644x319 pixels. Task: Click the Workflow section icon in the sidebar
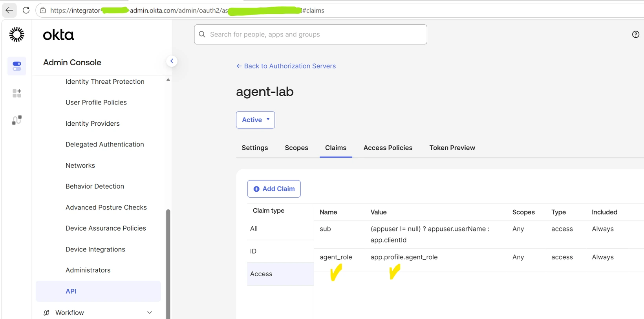(46, 313)
